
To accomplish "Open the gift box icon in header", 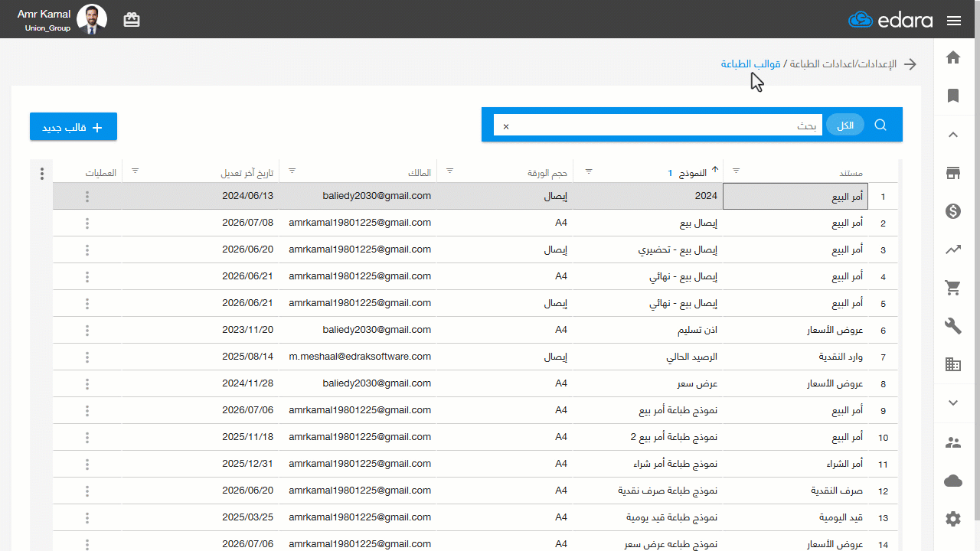I will pos(132,20).
